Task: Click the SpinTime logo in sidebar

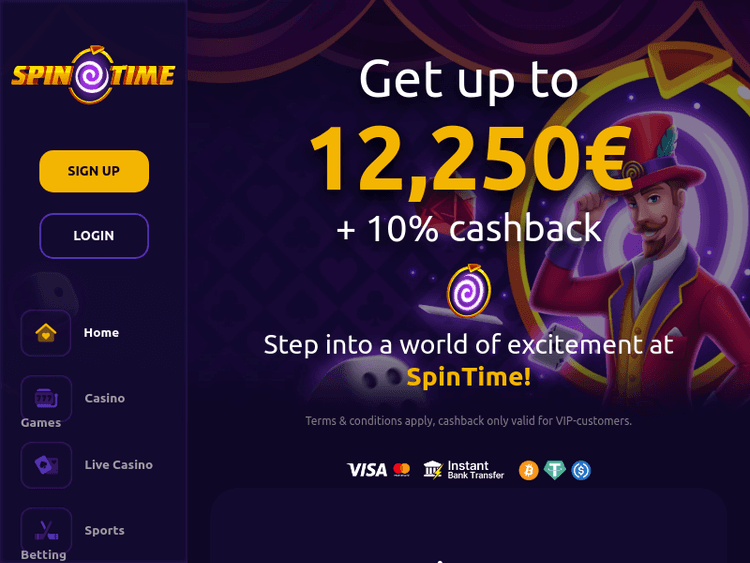Action: 93,75
